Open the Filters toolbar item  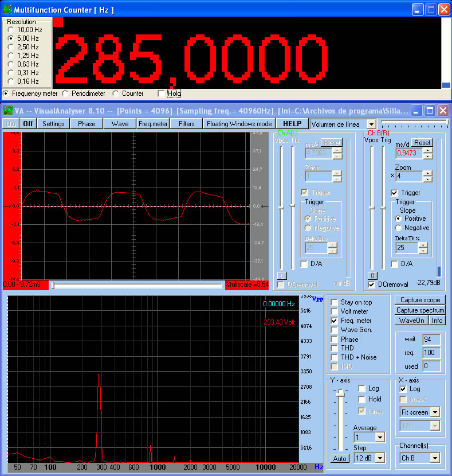click(186, 123)
